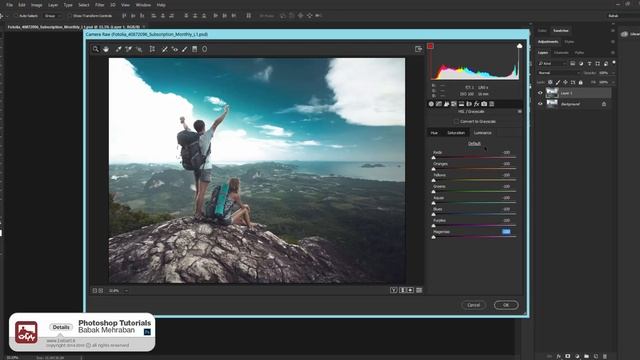The width and height of the screenshot is (640, 360).
Task: Click the Default link above sliders
Action: 474,143
